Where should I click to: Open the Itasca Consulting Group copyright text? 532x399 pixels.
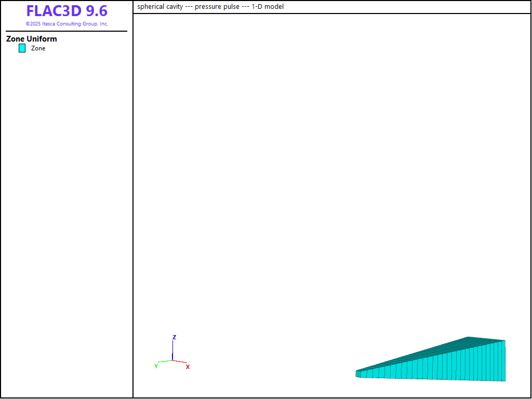click(x=66, y=24)
